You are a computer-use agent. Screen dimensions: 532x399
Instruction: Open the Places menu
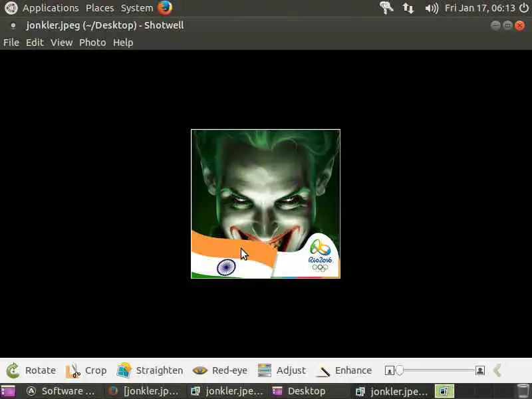click(100, 8)
